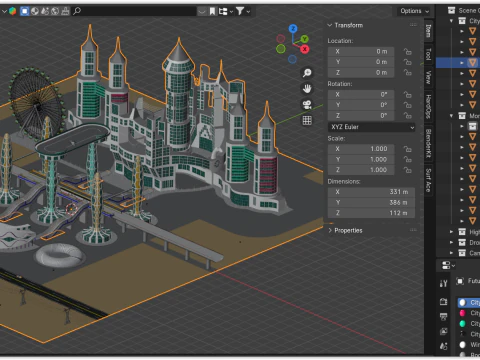Select the Scenes asset type icon
Image resolution: width=480 pixels, height=360 pixels.
point(45,11)
